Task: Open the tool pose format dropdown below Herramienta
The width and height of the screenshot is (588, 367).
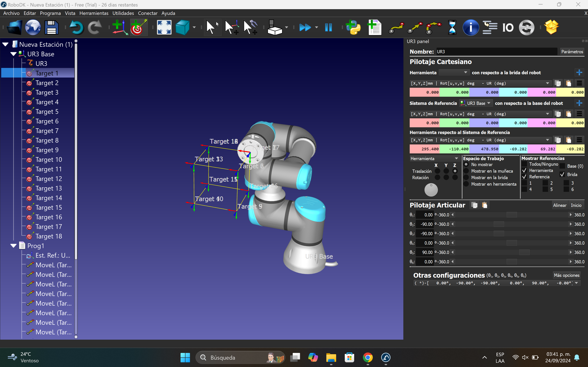Action: point(480,83)
